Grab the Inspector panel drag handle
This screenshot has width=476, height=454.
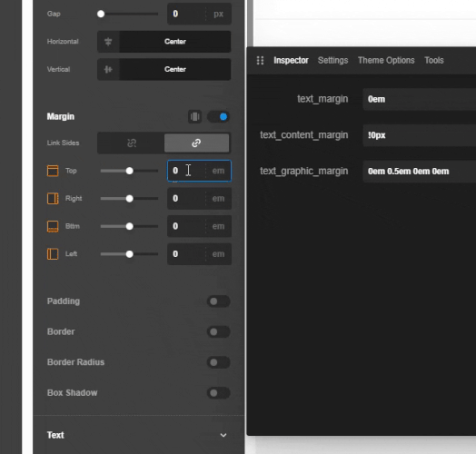(x=260, y=61)
